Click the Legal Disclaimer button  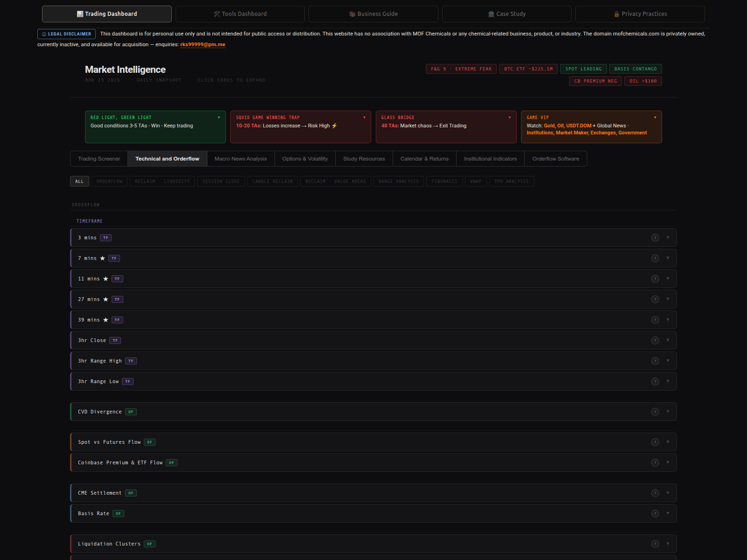pyautogui.click(x=66, y=34)
